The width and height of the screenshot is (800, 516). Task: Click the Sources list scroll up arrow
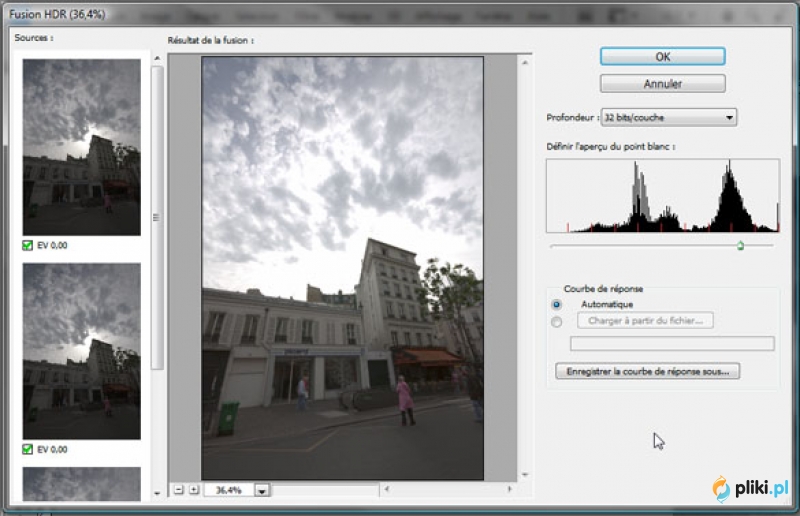(157, 58)
